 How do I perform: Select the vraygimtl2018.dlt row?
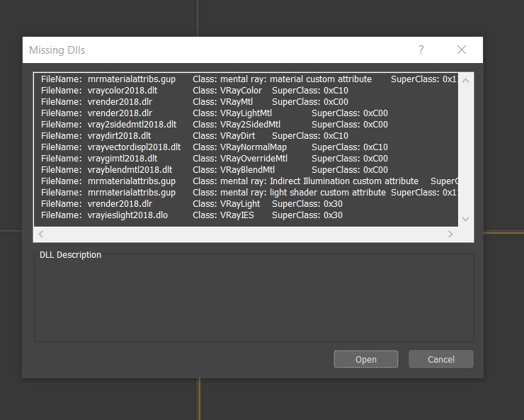246,159
